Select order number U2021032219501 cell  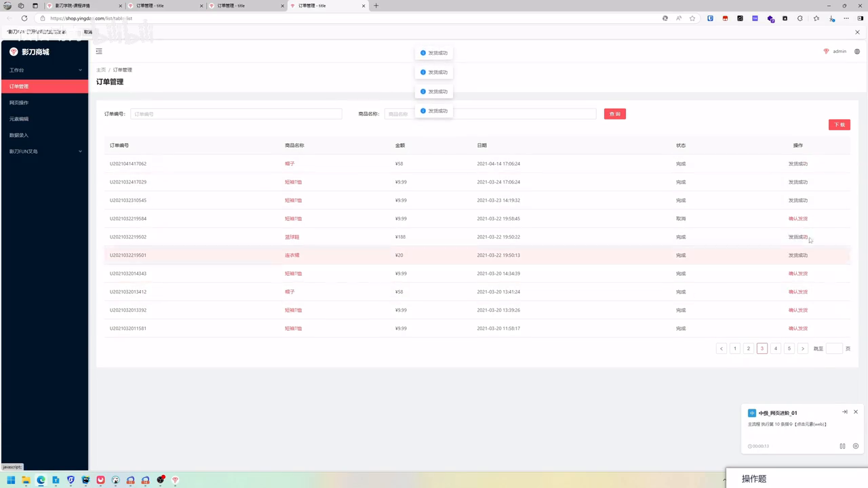click(x=128, y=255)
